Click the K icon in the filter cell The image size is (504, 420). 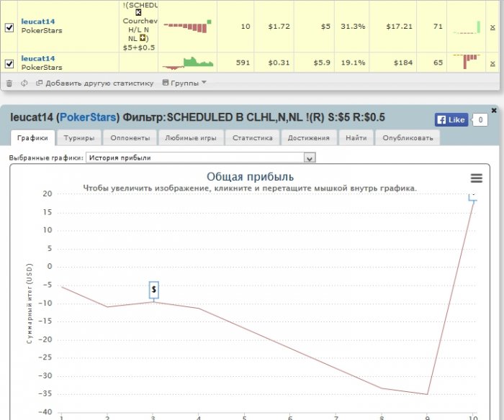(138, 12)
